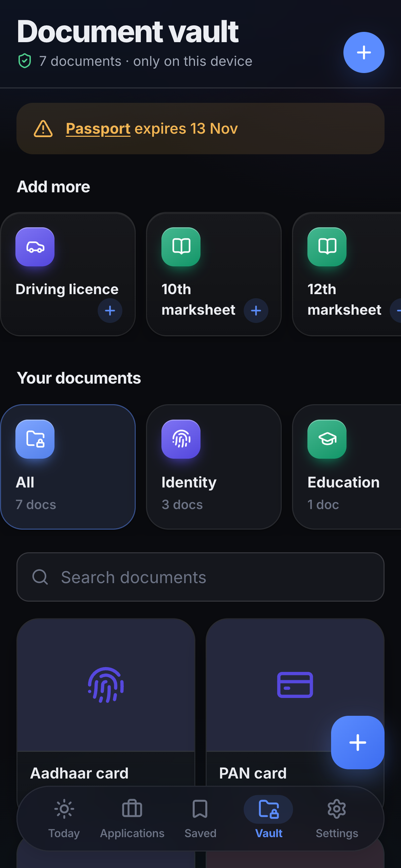Go to the Settings tab
This screenshot has width=401, height=868.
tap(337, 819)
